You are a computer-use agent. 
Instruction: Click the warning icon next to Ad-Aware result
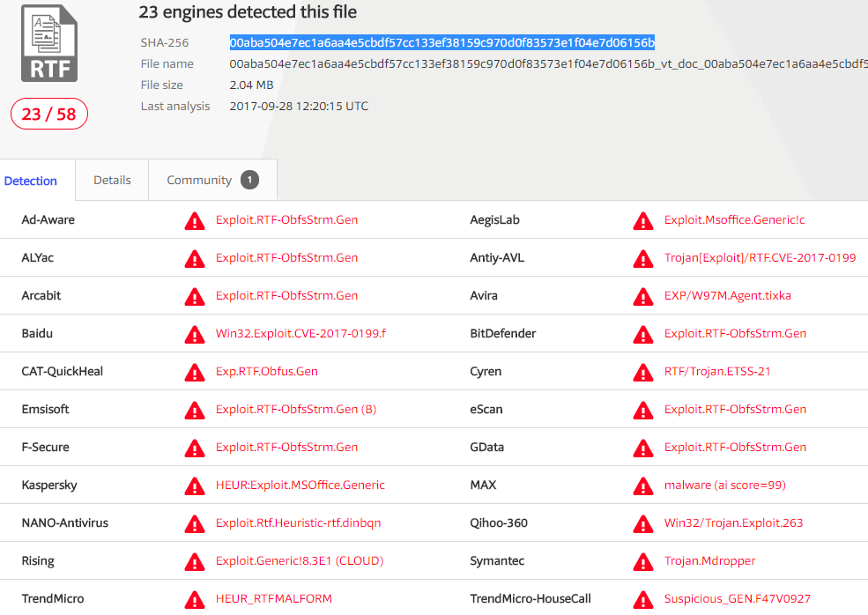pos(194,220)
